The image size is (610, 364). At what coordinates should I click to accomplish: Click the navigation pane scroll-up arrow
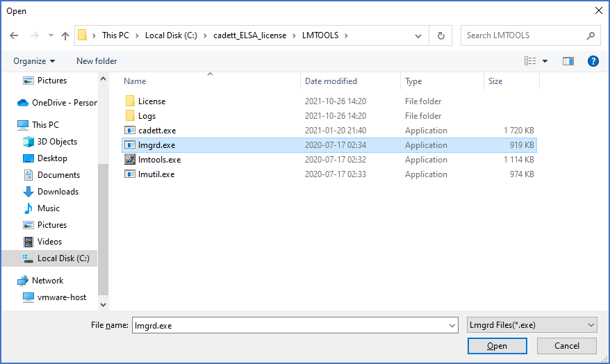coord(103,79)
